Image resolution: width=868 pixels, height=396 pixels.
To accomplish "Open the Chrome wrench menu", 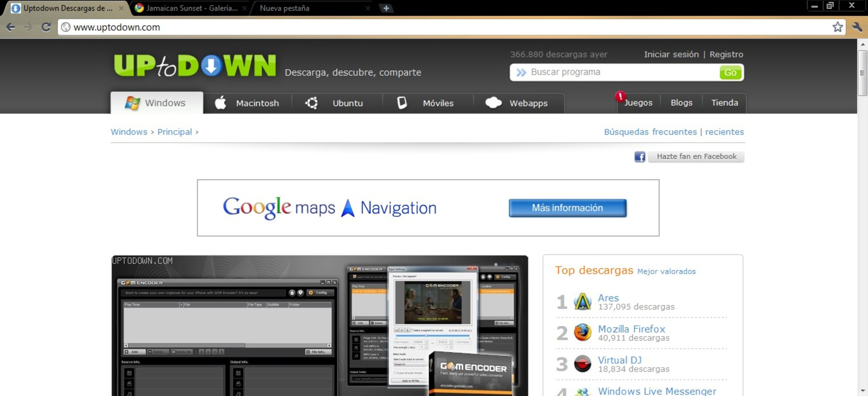I will click(x=858, y=27).
